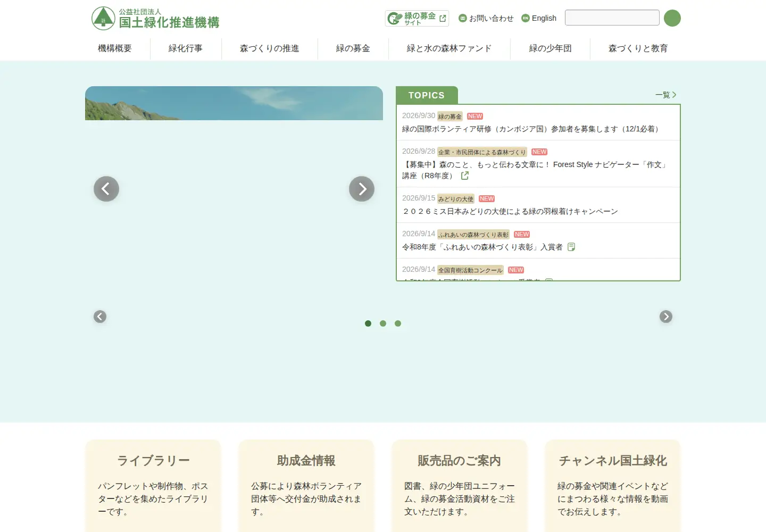Click NEW badge on 2026/9/28 topic
Viewport: 766px width, 532px height.
pyautogui.click(x=539, y=152)
